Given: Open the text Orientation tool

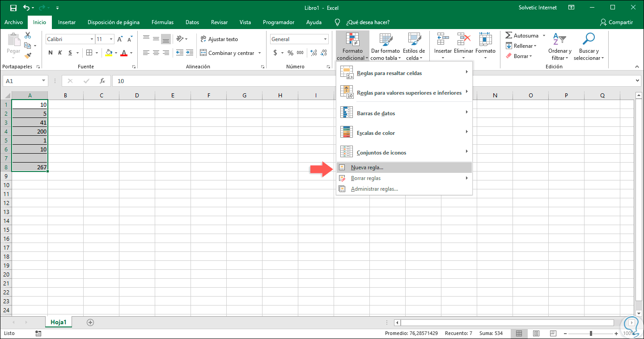Looking at the screenshot, I should (x=180, y=39).
